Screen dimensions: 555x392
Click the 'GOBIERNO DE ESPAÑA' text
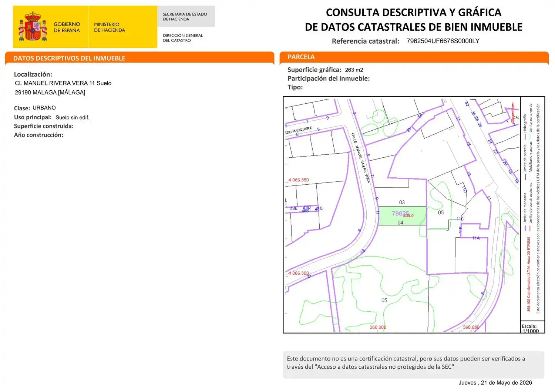67,27
